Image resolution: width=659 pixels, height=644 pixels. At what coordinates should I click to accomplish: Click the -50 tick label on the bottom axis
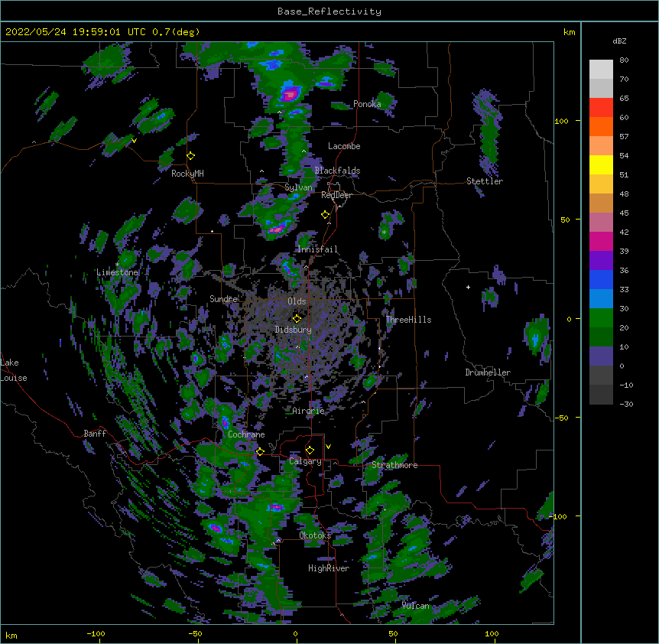pos(195,633)
